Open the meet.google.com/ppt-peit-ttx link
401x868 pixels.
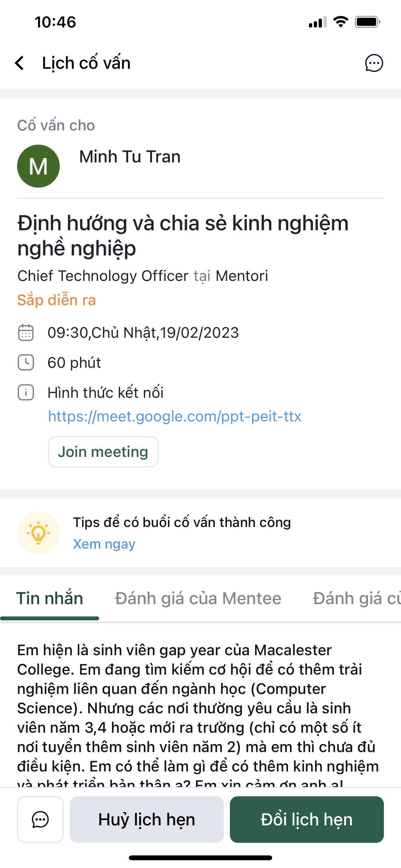click(x=175, y=417)
